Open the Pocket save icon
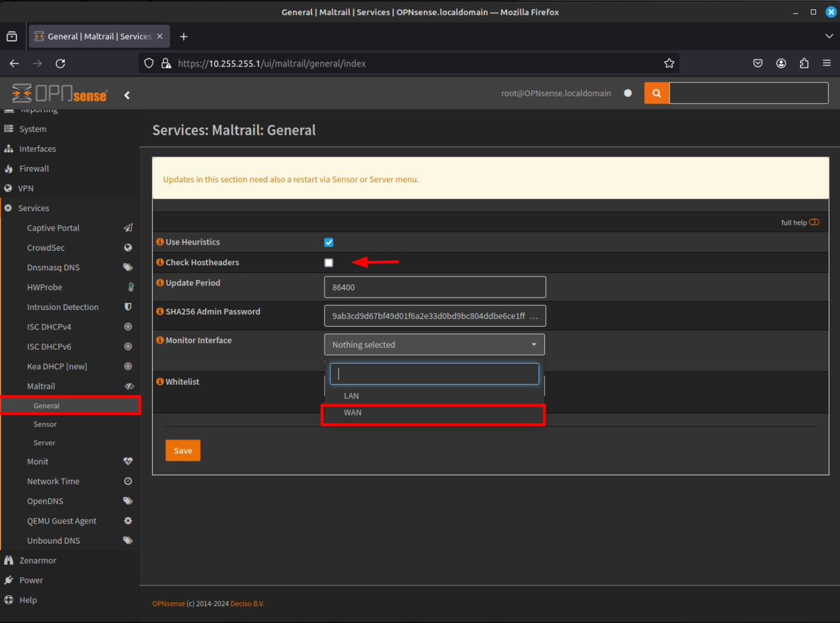 point(758,64)
